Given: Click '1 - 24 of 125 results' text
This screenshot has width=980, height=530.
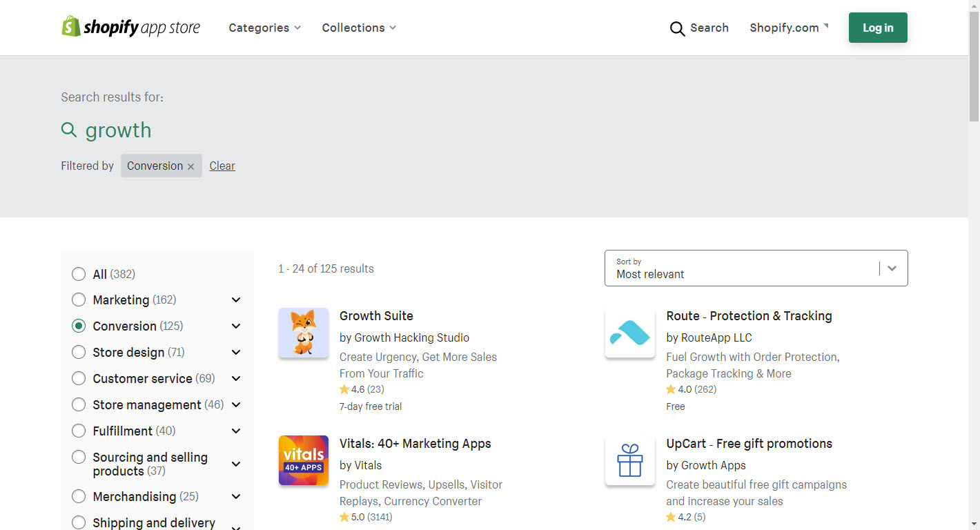Looking at the screenshot, I should tap(326, 268).
